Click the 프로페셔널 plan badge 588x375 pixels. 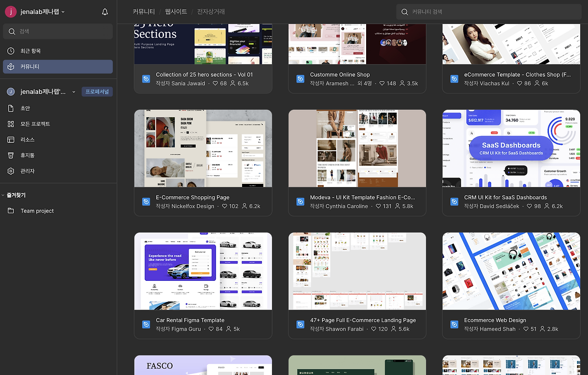(97, 92)
